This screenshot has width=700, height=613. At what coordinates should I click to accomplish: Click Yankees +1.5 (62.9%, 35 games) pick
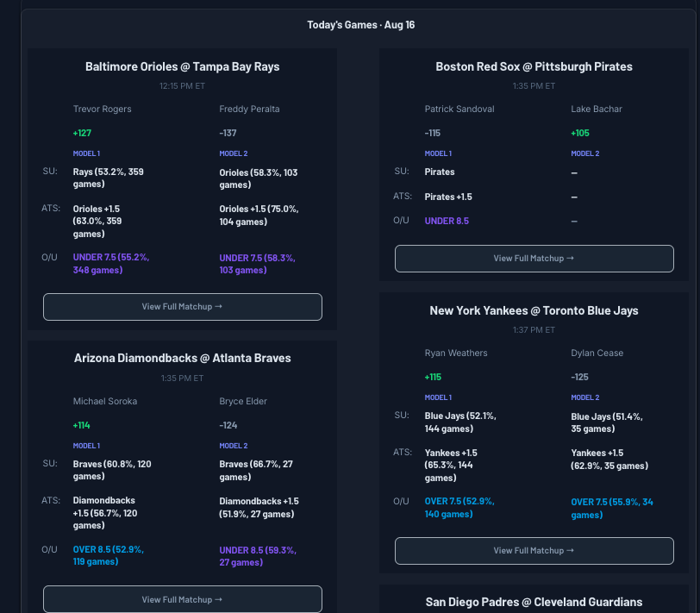pyautogui.click(x=609, y=460)
